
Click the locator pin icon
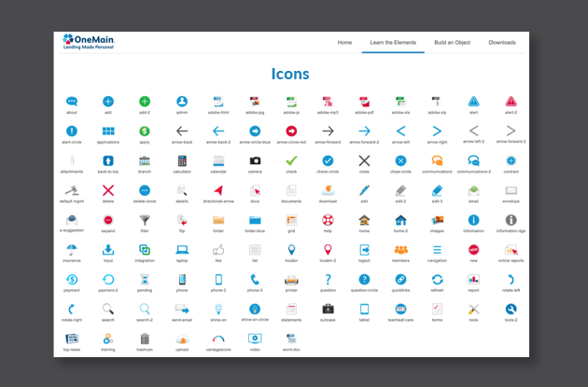[291, 249]
